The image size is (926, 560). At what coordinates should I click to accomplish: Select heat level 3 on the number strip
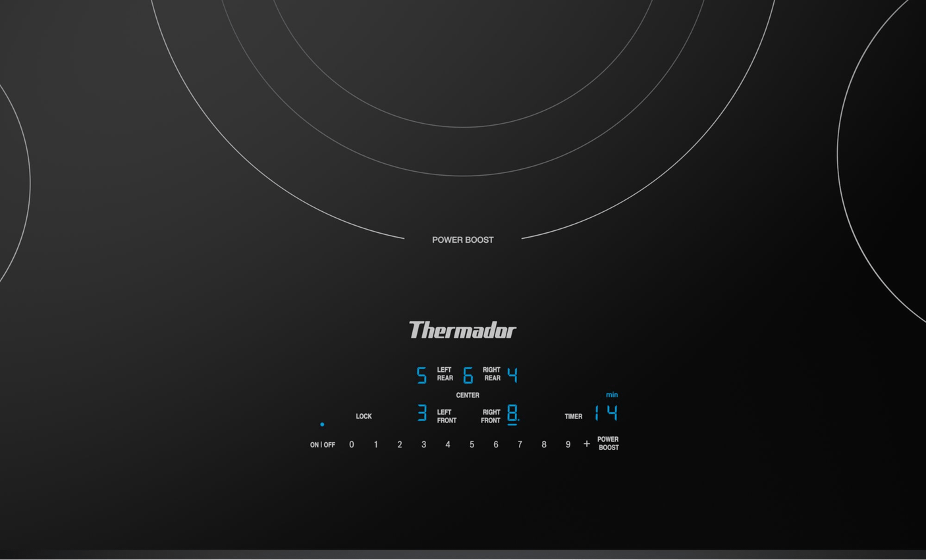pos(423,445)
